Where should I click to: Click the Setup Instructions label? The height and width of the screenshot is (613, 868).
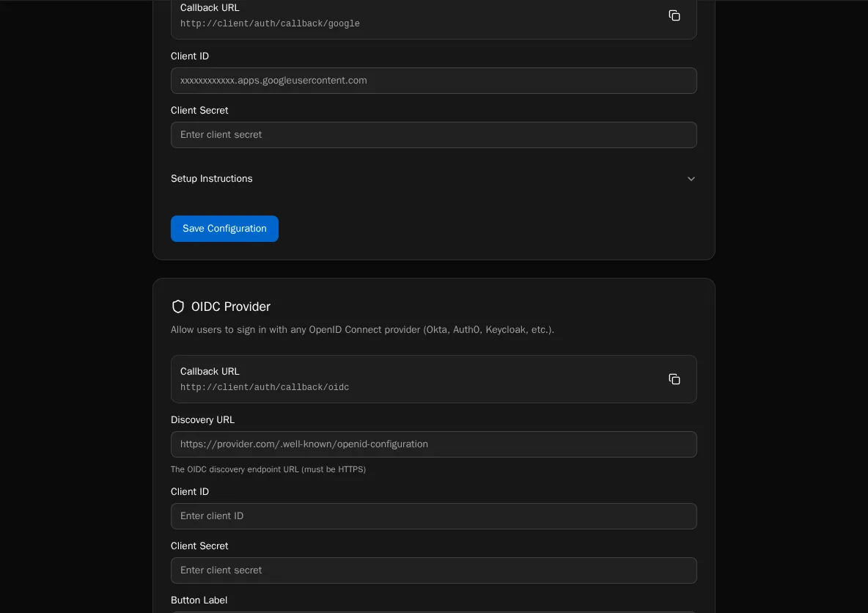(211, 179)
